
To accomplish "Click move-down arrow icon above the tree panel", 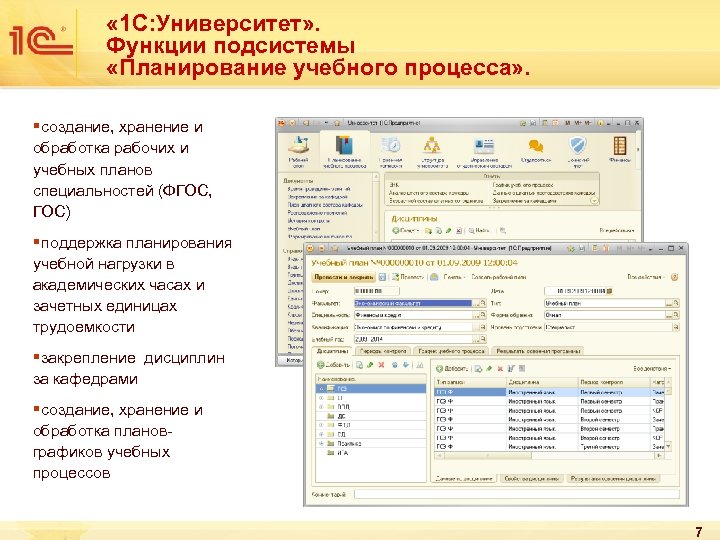I will click(x=406, y=365).
